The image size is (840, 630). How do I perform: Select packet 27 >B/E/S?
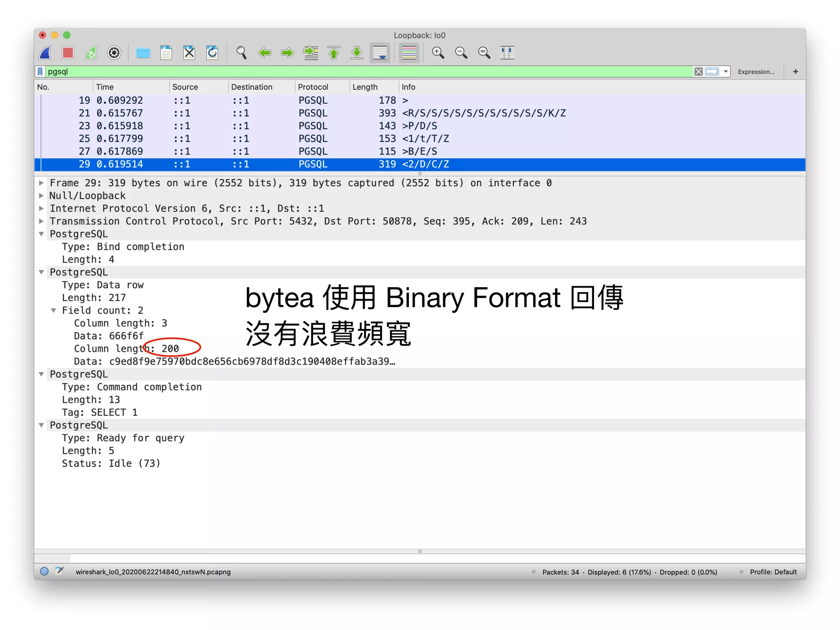tap(420, 151)
